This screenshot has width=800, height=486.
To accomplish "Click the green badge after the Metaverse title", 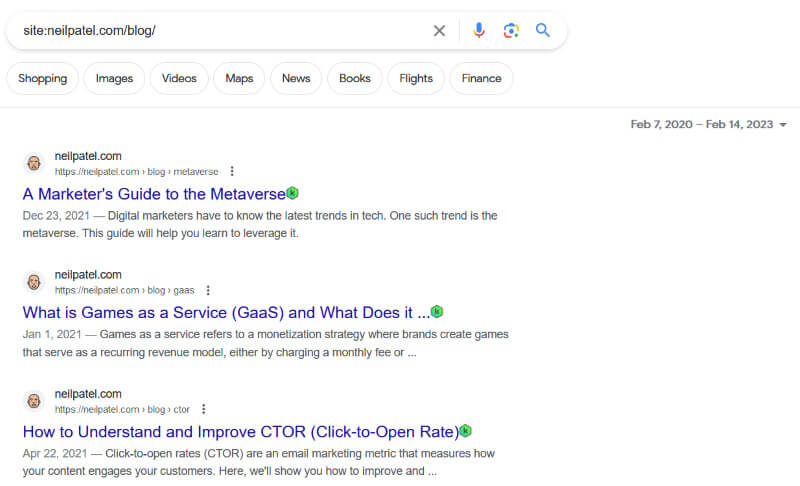I will [292, 193].
